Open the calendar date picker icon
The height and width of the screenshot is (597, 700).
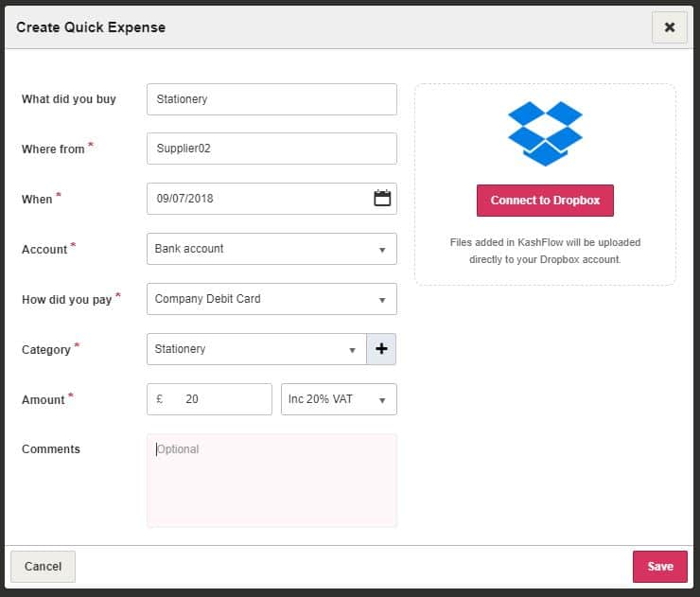[x=382, y=199]
